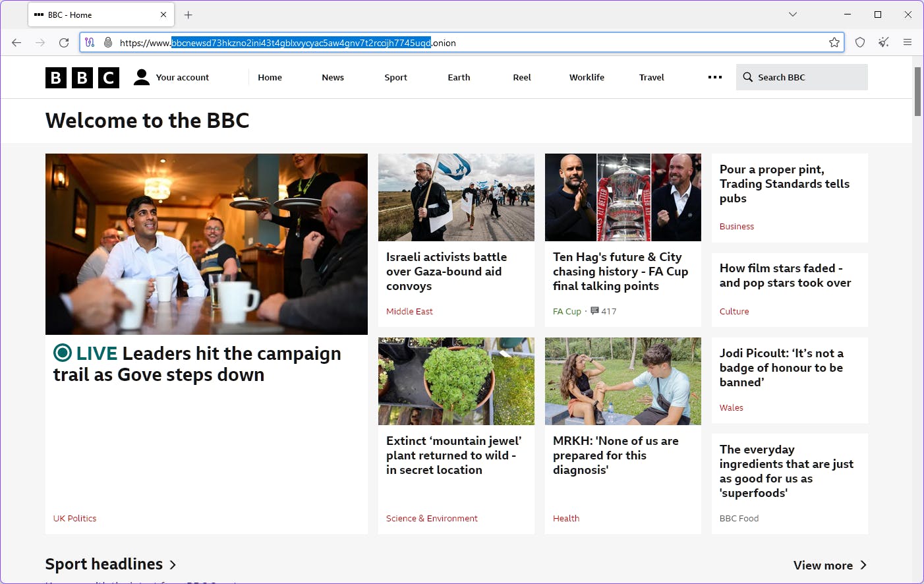
Task: Click the Sport headlines heading text
Action: point(104,564)
